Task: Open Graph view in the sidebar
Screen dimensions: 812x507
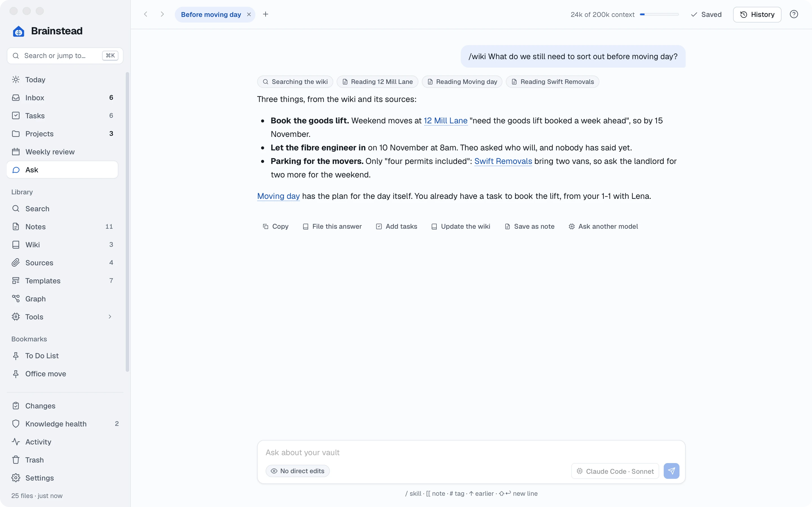Action: 62,299
